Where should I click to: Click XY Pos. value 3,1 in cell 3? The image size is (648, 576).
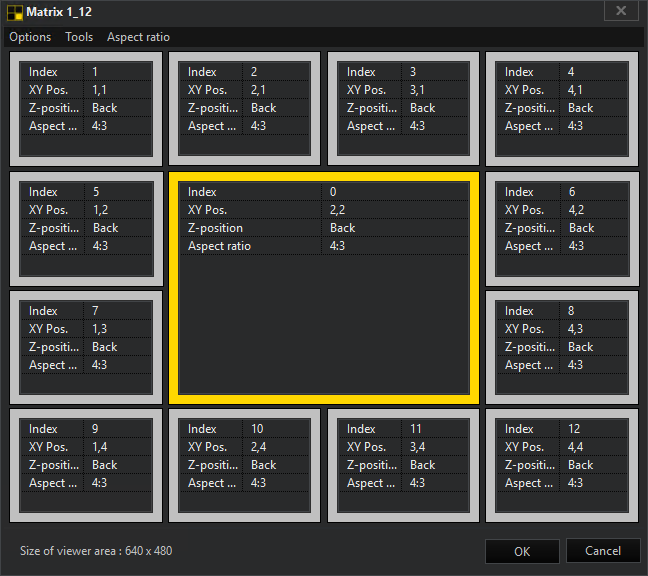tap(417, 90)
